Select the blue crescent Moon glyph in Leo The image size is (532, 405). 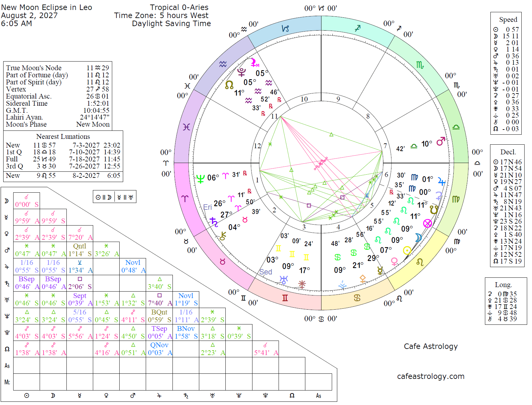(x=419, y=238)
